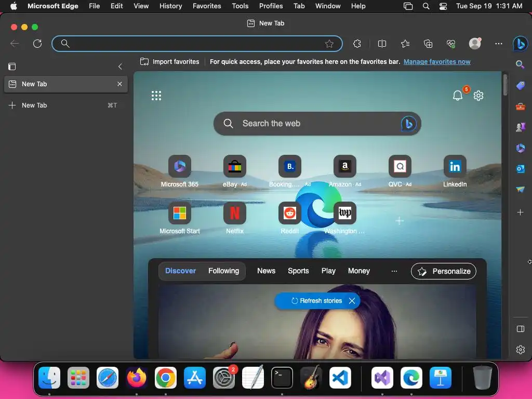This screenshot has width=532, height=399.
Task: Open sidebar Outlook icon
Action: [x=521, y=169]
